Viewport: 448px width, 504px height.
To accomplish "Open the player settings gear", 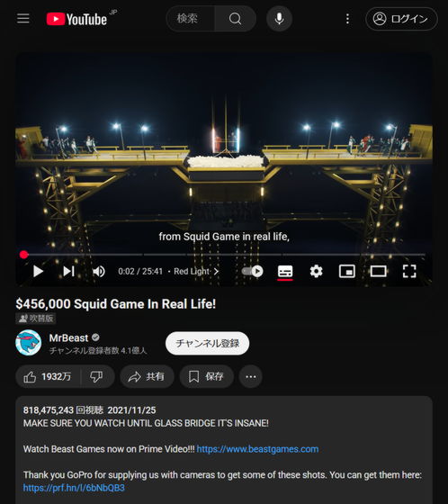I will pos(317,271).
